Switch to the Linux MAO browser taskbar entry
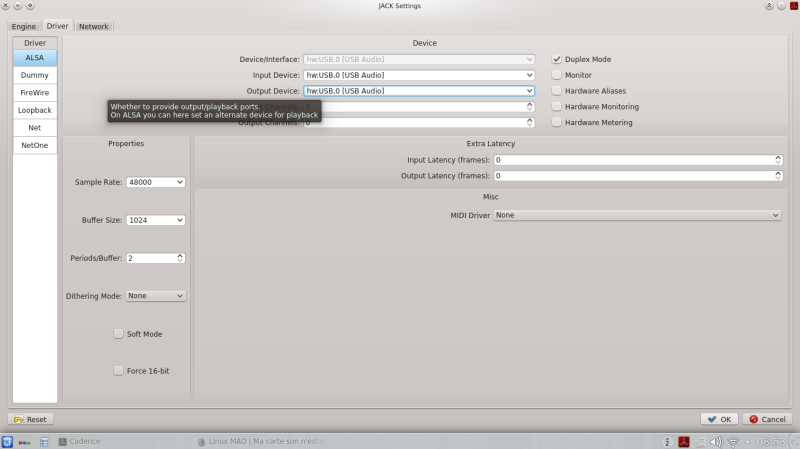Viewport: 800px width, 449px height. tap(261, 441)
